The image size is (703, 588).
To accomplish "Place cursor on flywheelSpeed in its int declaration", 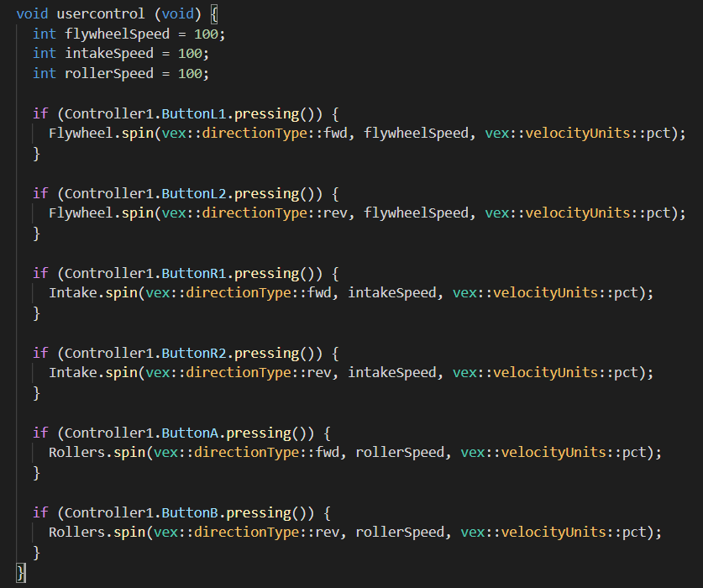I will [117, 34].
